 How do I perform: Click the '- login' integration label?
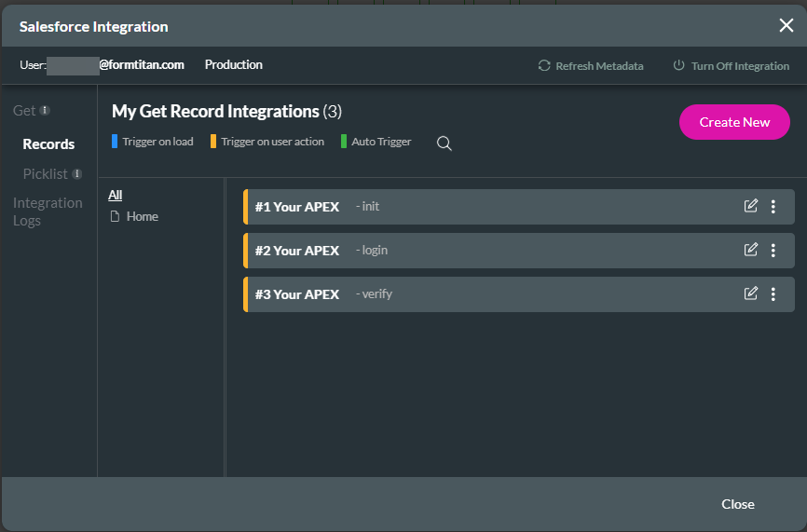coord(372,250)
